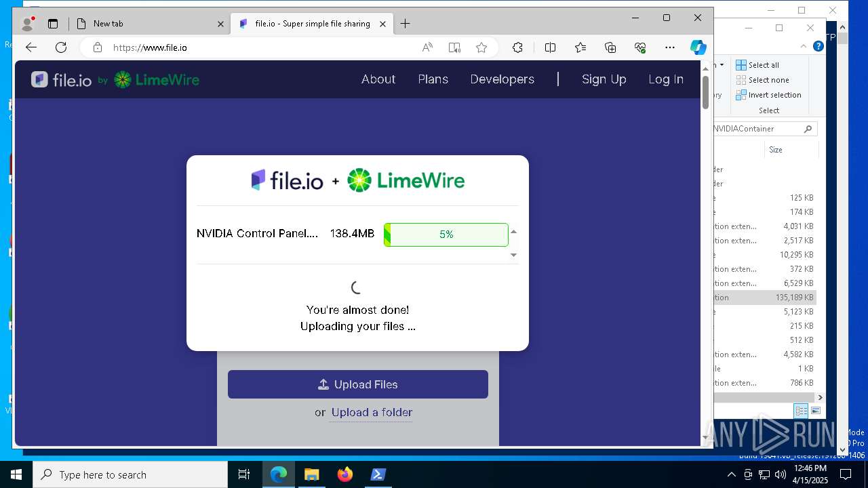
Task: Click Explorer horizontal scrollbar right arrow
Action: [x=820, y=398]
